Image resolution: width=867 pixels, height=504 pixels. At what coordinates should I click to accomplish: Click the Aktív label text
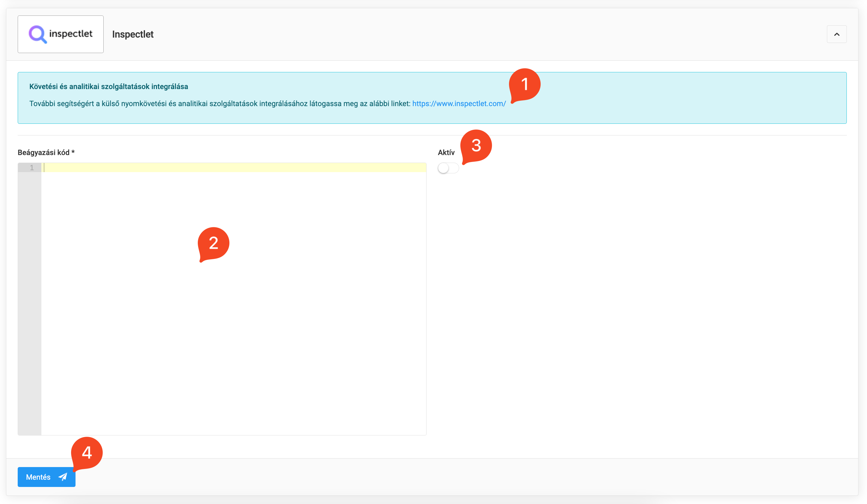pyautogui.click(x=446, y=153)
